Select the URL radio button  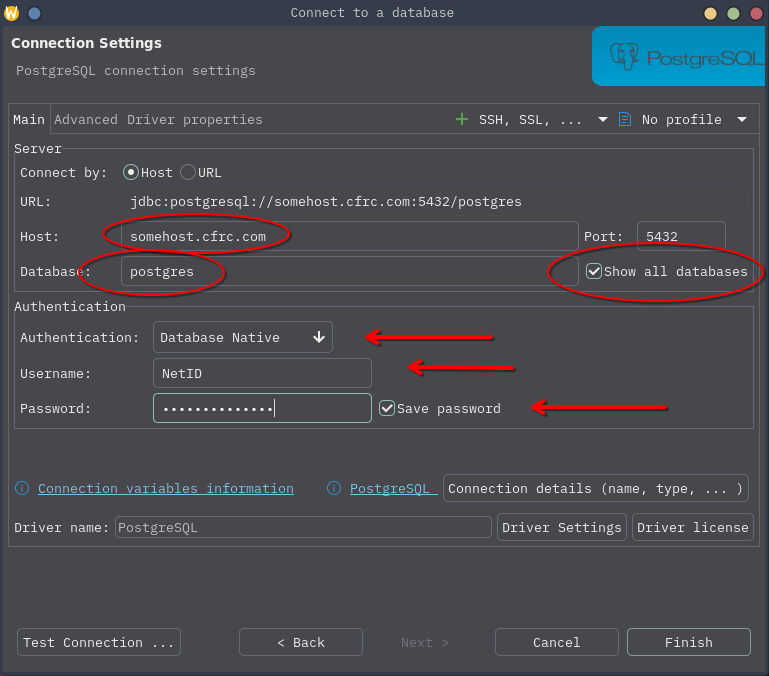188,173
